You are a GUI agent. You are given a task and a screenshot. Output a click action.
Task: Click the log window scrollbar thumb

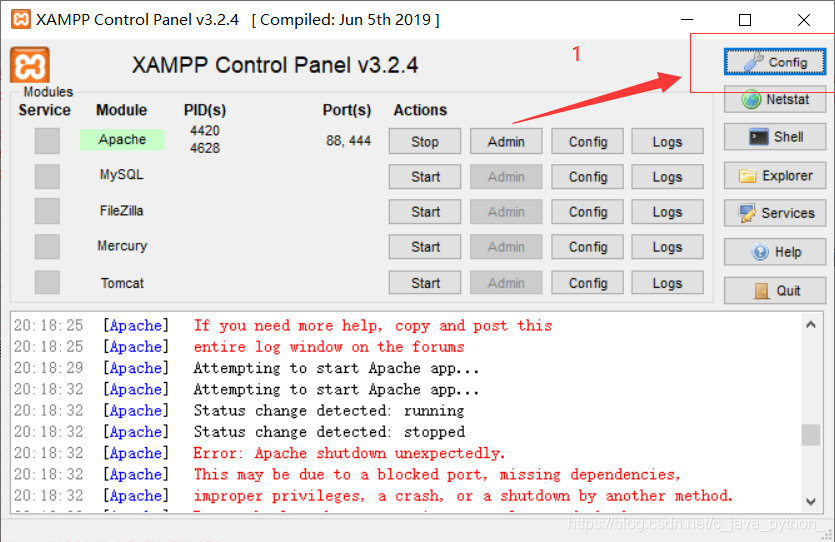(x=811, y=434)
